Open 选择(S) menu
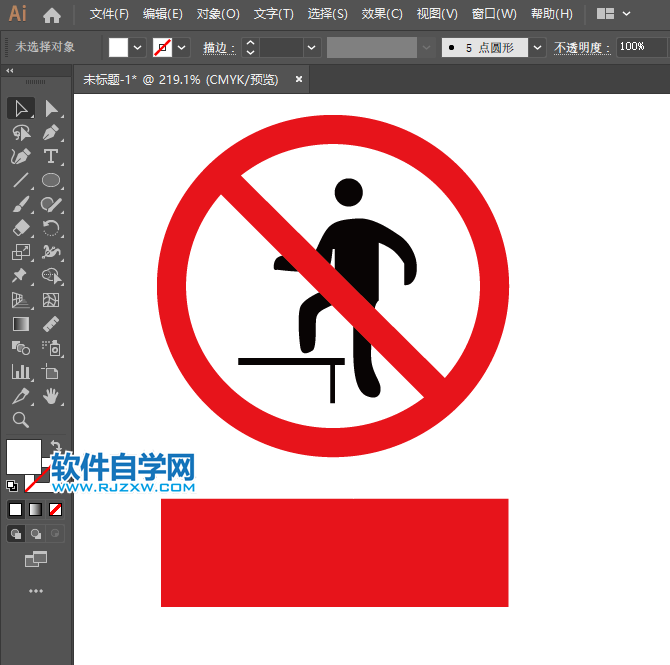Screen dimensions: 670x665 point(327,14)
